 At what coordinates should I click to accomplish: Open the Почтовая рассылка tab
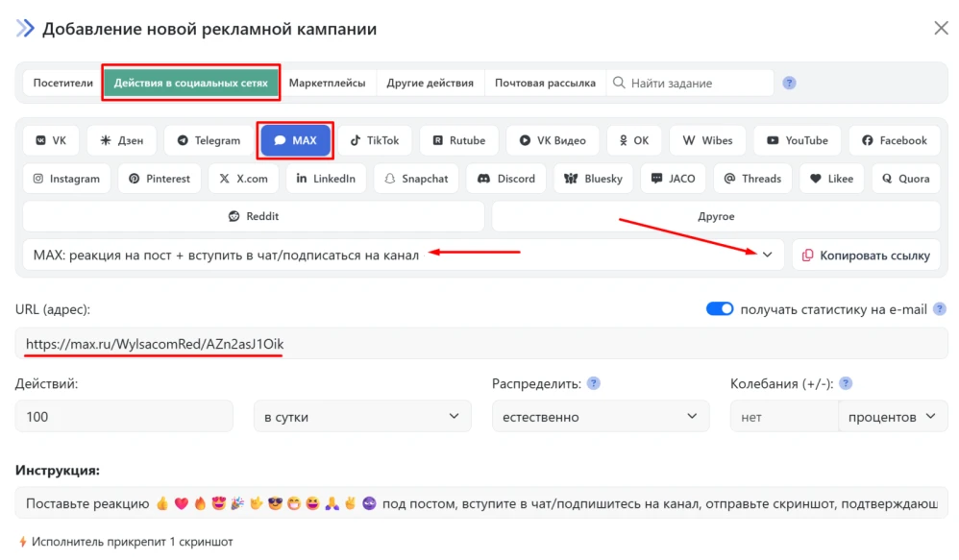pyautogui.click(x=545, y=83)
